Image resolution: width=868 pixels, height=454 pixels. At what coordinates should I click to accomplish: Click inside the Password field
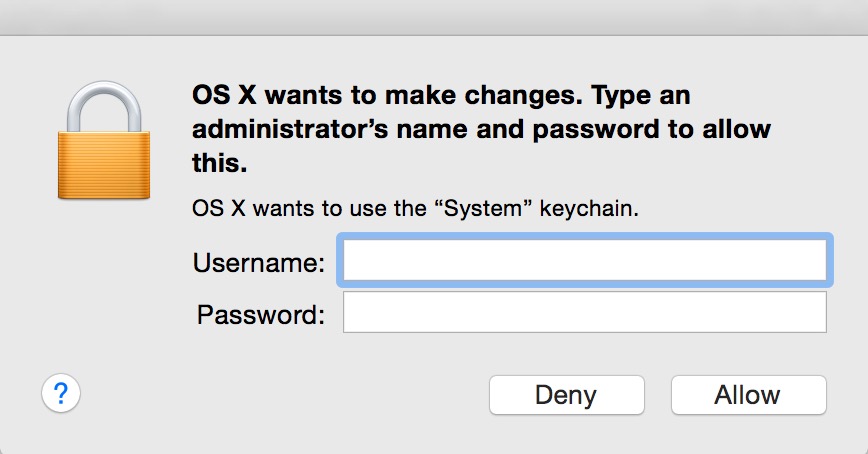click(x=585, y=312)
